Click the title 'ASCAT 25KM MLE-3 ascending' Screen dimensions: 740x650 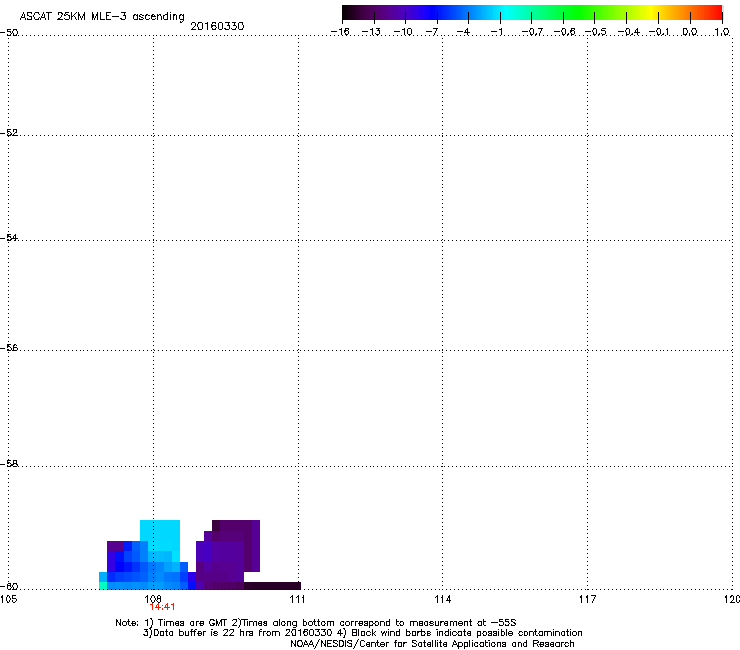click(x=102, y=16)
